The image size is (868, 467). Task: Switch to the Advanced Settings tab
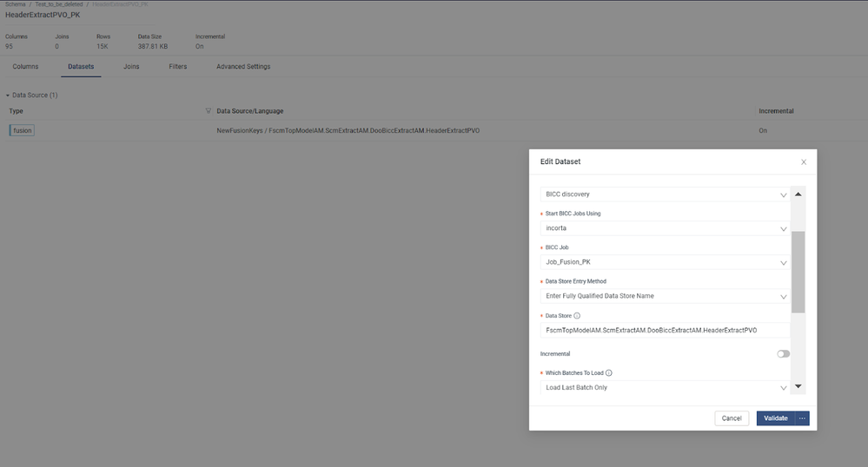pyautogui.click(x=243, y=66)
